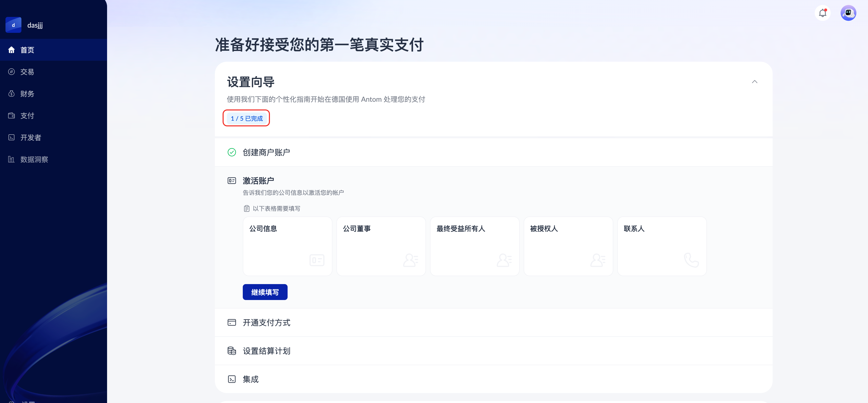Screen dimensions: 868x403
Task: Expand the 开通支付方式 step
Action: 266,322
